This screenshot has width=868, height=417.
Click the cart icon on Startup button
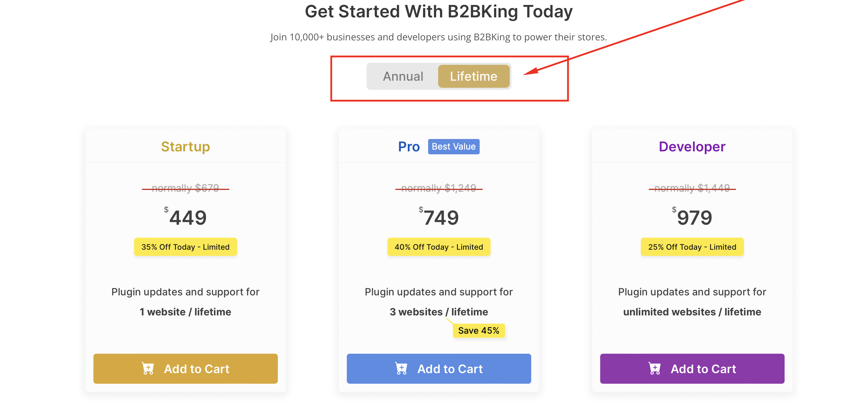[x=148, y=368]
